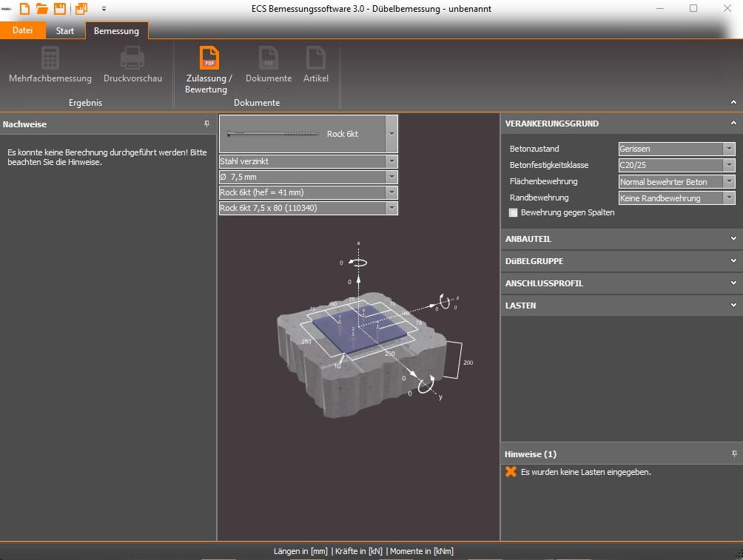Collapse the ribbon with the arrow
This screenshot has height=560, width=743.
733,102
